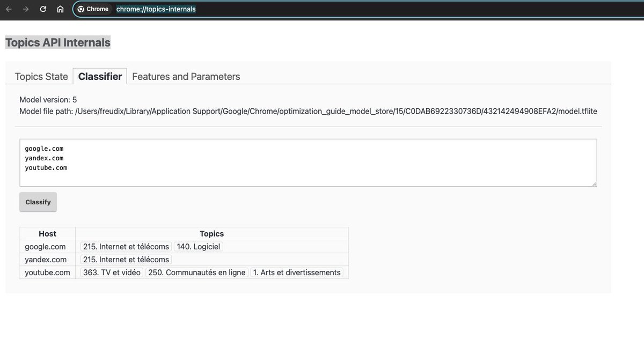Viewport: 644px width, 347px height.
Task: Click the yandex.com line in the text area
Action: tap(44, 158)
